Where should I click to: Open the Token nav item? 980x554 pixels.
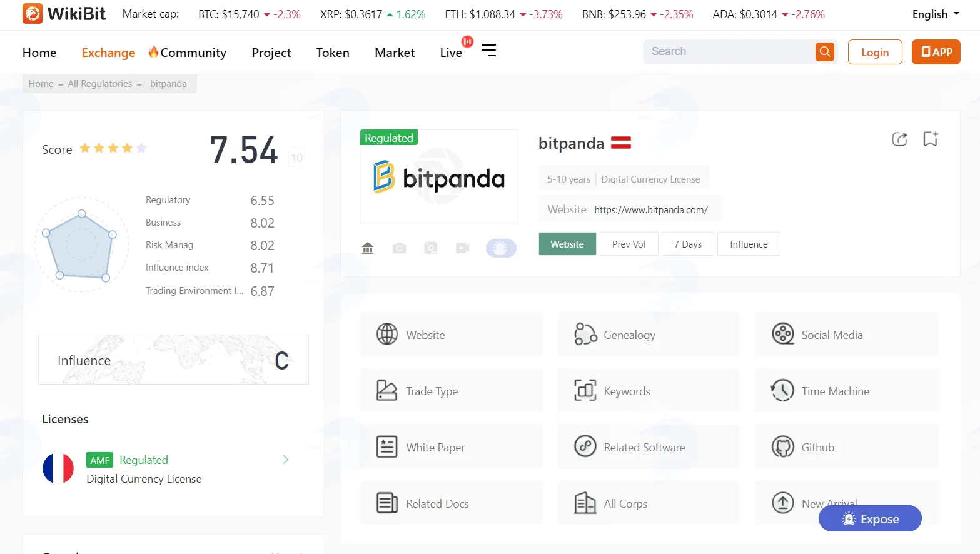pos(333,53)
